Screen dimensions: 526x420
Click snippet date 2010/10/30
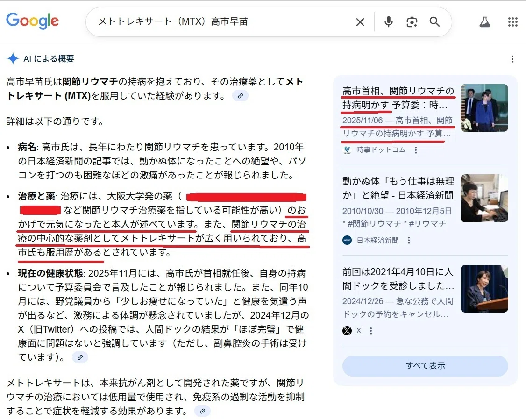coord(363,211)
